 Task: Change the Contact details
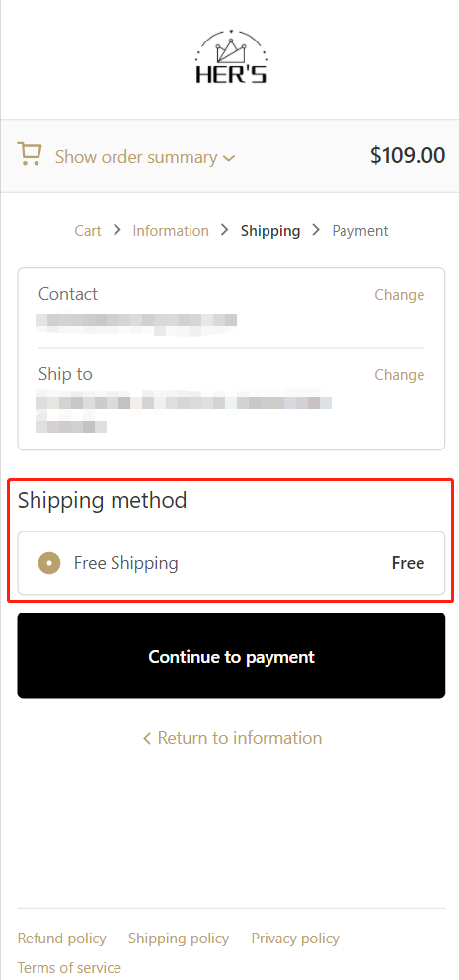(x=399, y=295)
